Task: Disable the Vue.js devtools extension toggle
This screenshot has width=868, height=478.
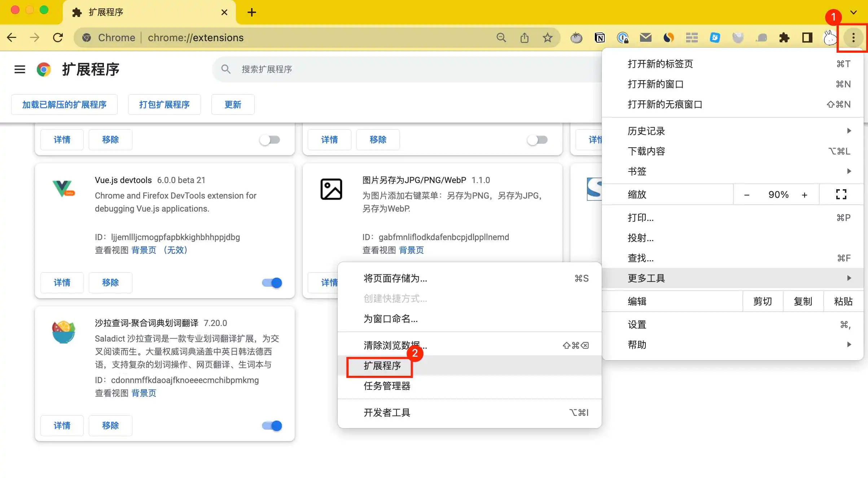Action: click(x=272, y=283)
